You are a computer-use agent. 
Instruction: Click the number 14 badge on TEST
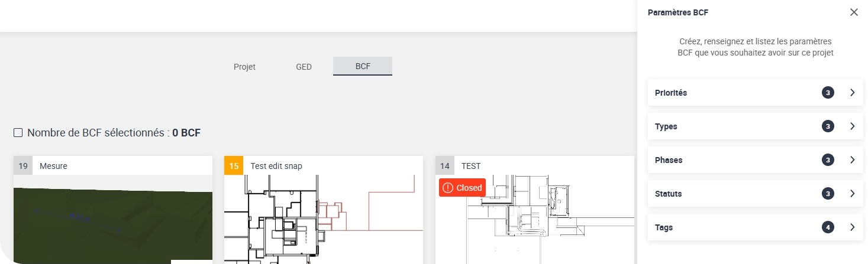tap(445, 166)
